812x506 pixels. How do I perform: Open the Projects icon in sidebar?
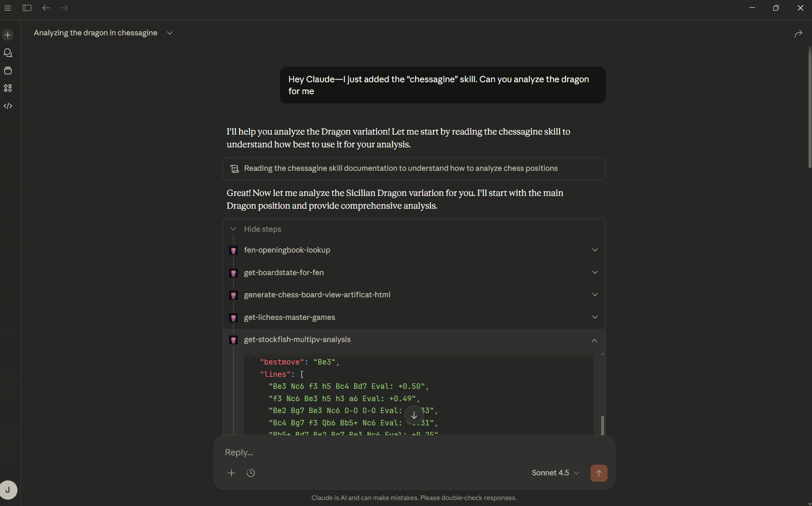coord(8,71)
